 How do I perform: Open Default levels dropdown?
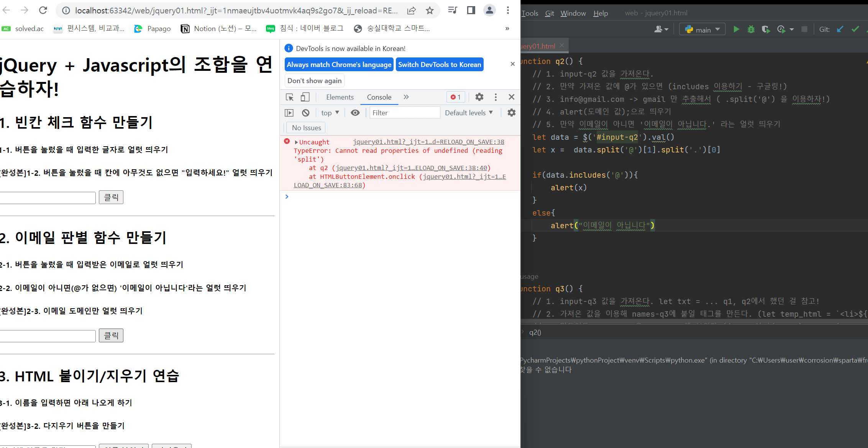click(469, 113)
